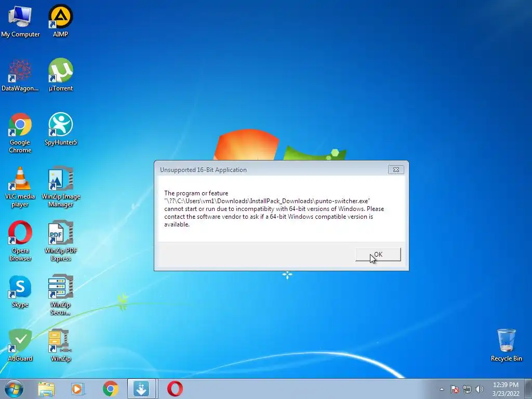Select the SpyHunter5 desktop shortcut

(61, 129)
